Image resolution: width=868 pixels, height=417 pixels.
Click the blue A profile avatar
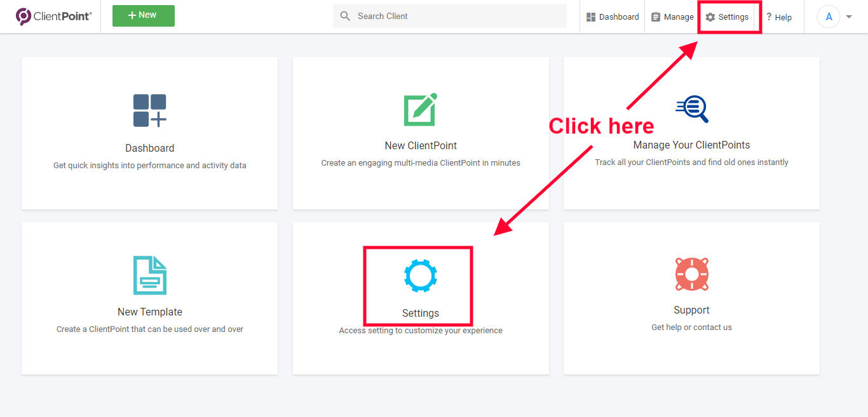[x=828, y=17]
